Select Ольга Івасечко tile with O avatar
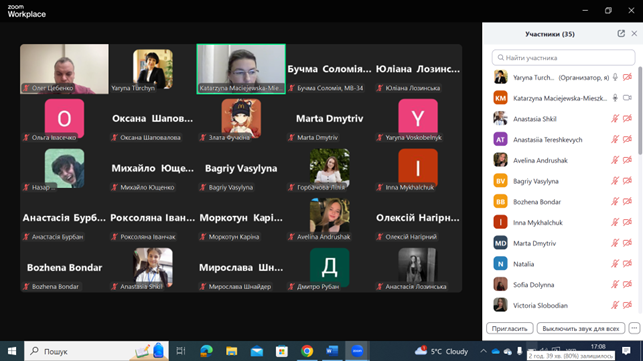 (64, 119)
